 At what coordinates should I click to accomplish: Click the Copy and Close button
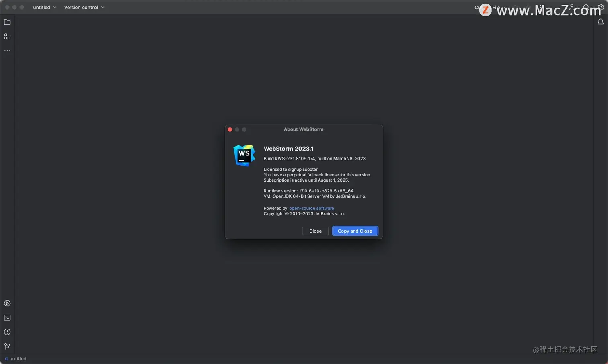[355, 231]
